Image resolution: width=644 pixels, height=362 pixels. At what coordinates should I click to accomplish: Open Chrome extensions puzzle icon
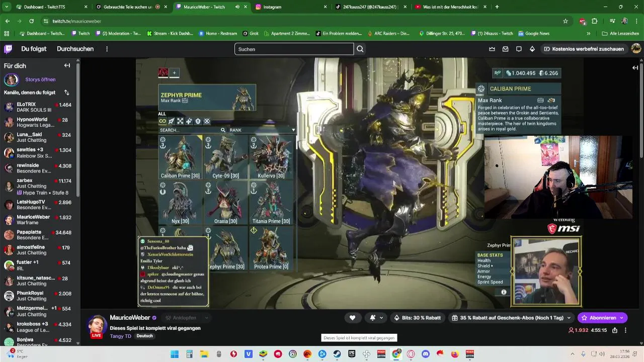click(x=595, y=21)
